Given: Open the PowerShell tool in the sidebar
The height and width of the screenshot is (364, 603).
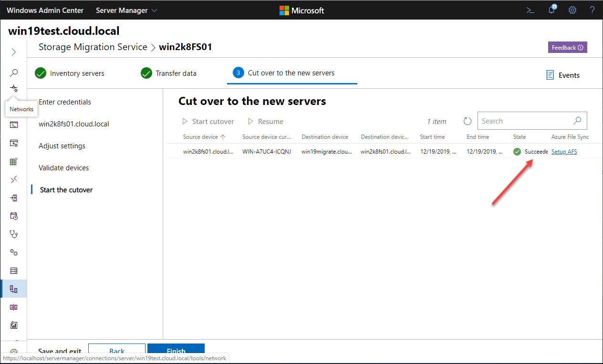Looking at the screenshot, I should 14,125.
